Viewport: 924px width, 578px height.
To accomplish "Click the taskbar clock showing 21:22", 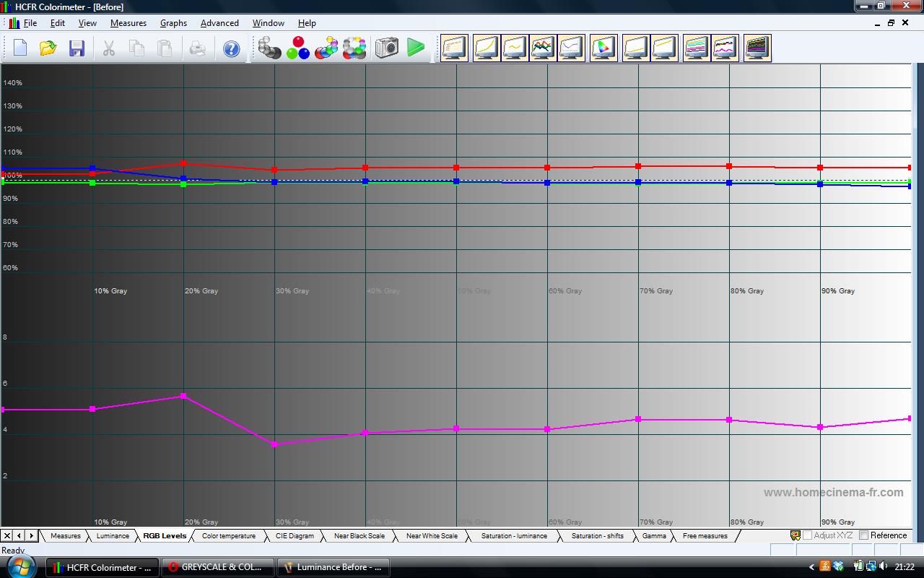I will [x=905, y=567].
